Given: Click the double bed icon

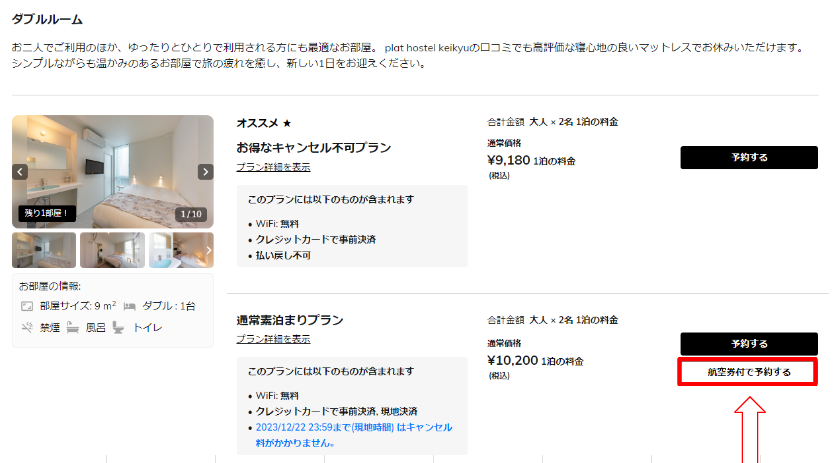Looking at the screenshot, I should pyautogui.click(x=129, y=306).
